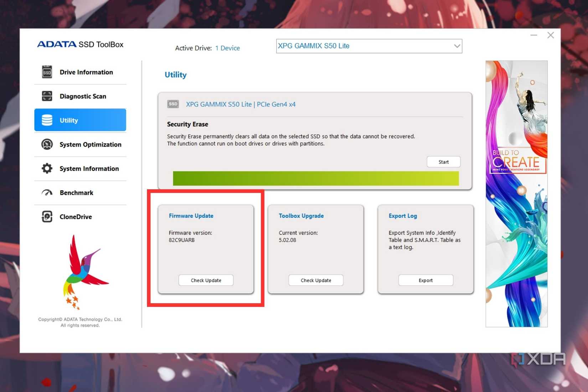Viewport: 588px width, 392px height.
Task: Expand the active drive dropdown arrow
Action: [x=457, y=46]
